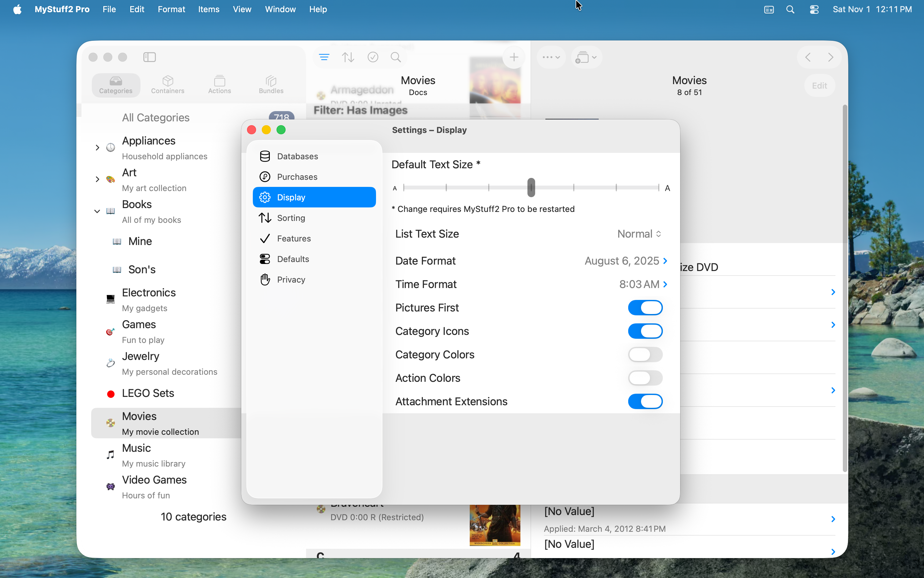Image resolution: width=924 pixels, height=578 pixels.
Task: Open the Window menu
Action: coord(280,9)
